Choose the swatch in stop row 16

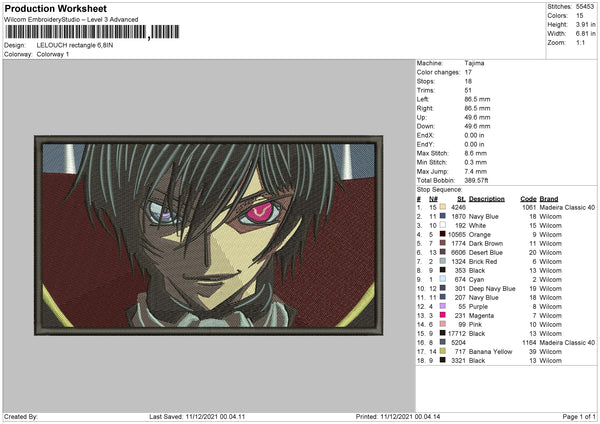[443, 342]
